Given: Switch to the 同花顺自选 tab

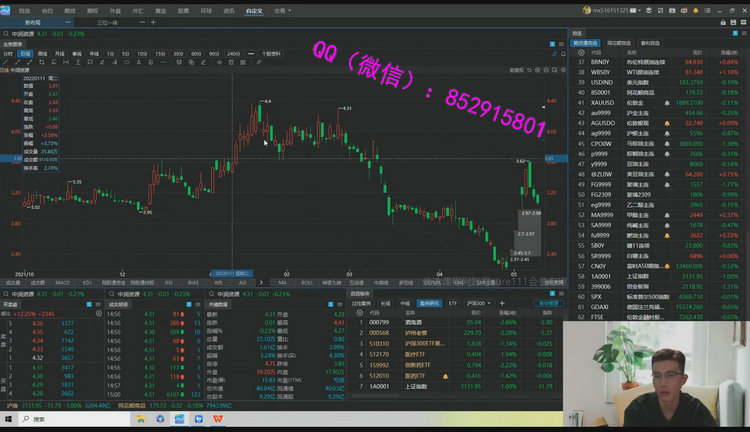Looking at the screenshot, I should click(618, 43).
